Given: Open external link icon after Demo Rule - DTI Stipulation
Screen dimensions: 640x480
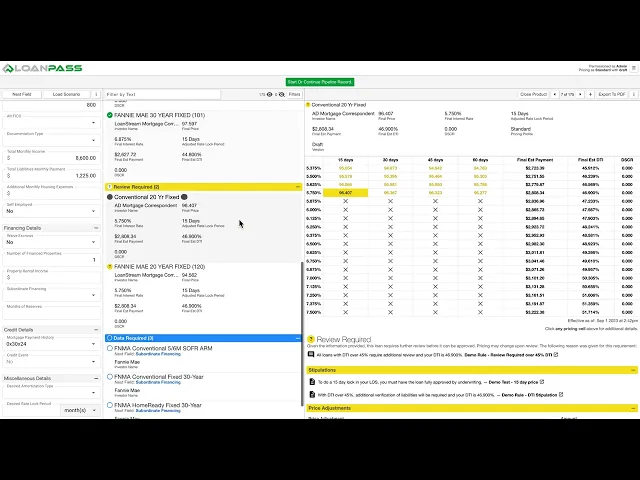Looking at the screenshot, I should click(x=561, y=395).
